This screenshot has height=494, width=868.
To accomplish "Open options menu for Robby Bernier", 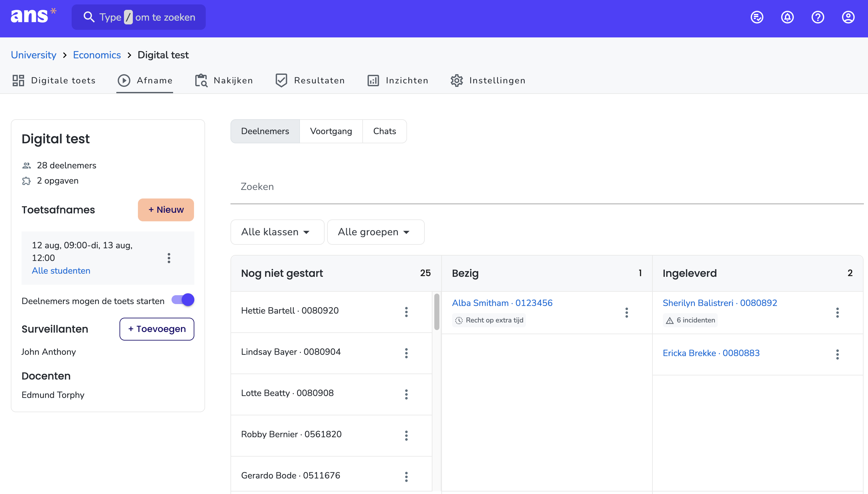I will [x=406, y=435].
